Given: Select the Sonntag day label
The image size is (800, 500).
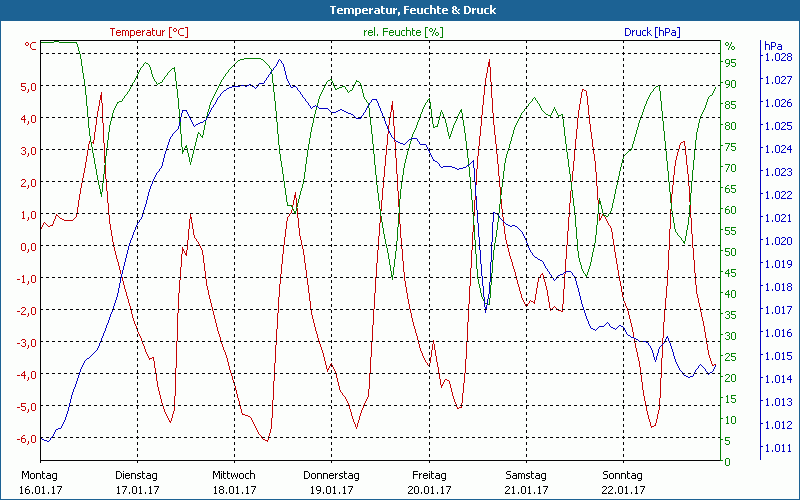Looking at the screenshot, I should click(623, 475).
